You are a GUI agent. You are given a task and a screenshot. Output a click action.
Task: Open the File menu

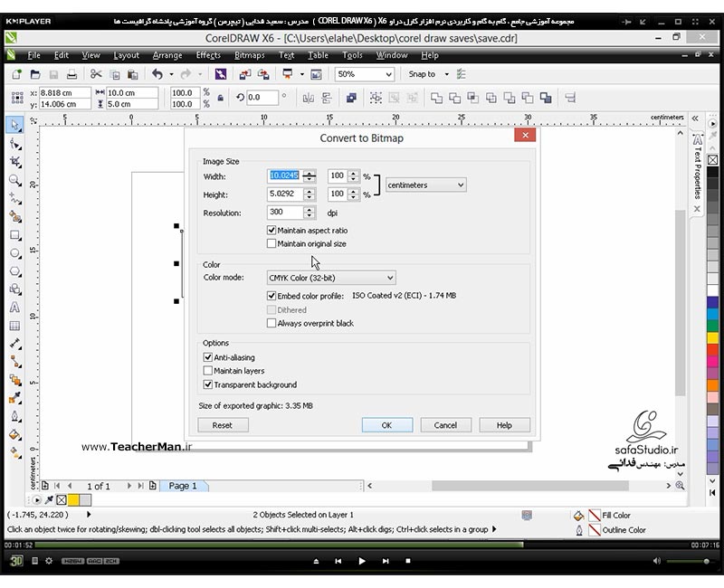click(33, 55)
